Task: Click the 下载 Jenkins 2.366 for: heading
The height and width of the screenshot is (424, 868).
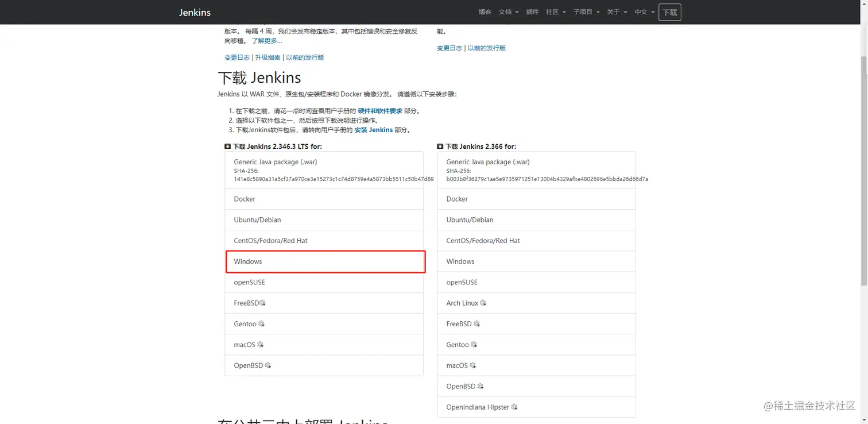Action: [476, 147]
